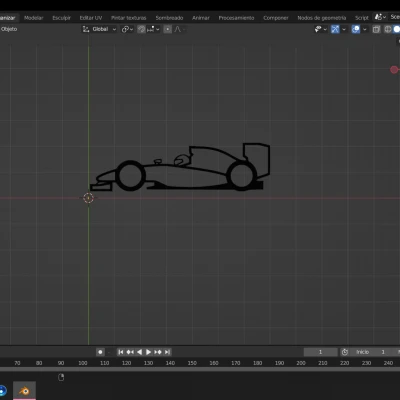
Task: Expand the overlays options dropdown
Action: (x=365, y=29)
